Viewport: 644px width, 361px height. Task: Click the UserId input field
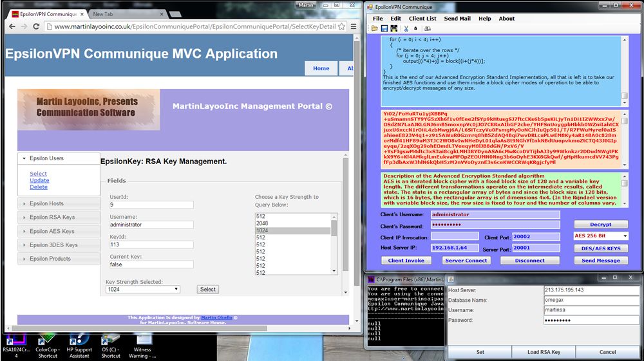coord(151,205)
